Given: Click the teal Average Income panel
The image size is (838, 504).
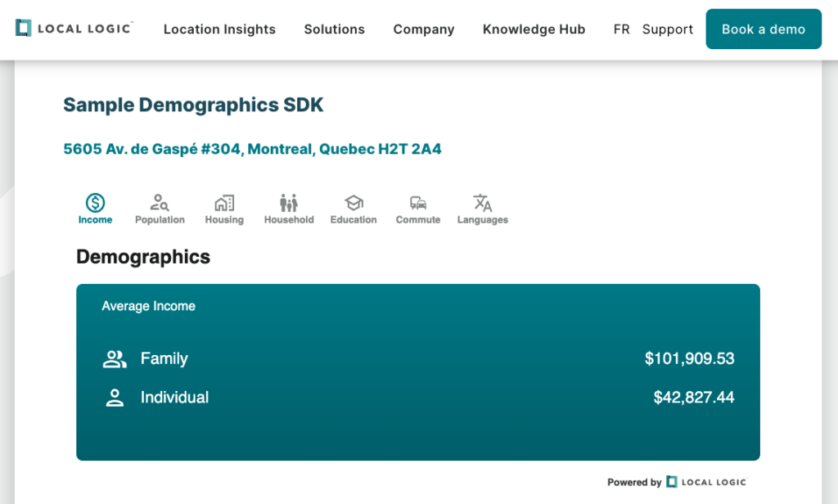Looking at the screenshot, I should (418, 372).
